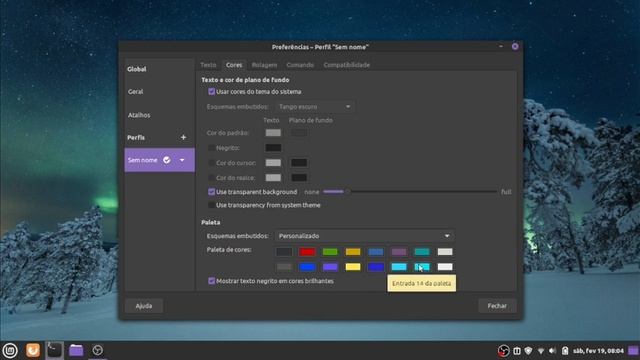640x360 pixels.
Task: Click the Ajuda help button
Action: [x=144, y=306]
